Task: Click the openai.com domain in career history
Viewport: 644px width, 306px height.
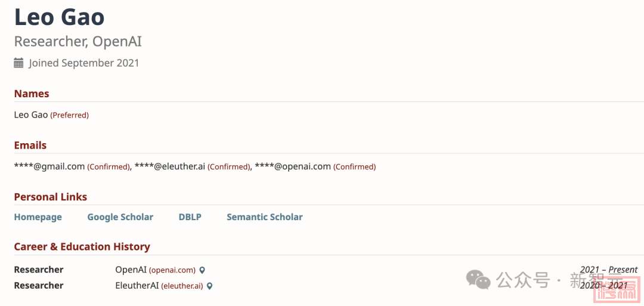Action: [172, 270]
